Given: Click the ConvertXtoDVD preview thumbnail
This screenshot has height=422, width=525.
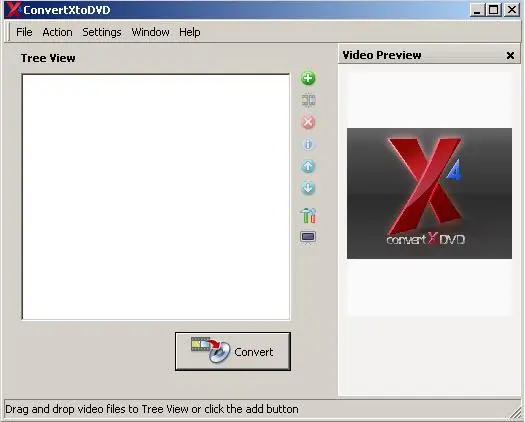Looking at the screenshot, I should (429, 193).
